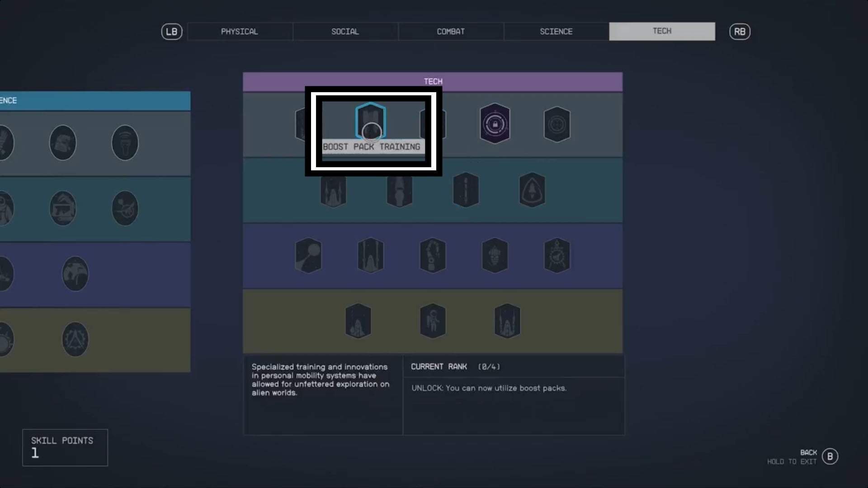The height and width of the screenshot is (488, 868).
Task: Click the Skill Points counter panel
Action: point(64,447)
